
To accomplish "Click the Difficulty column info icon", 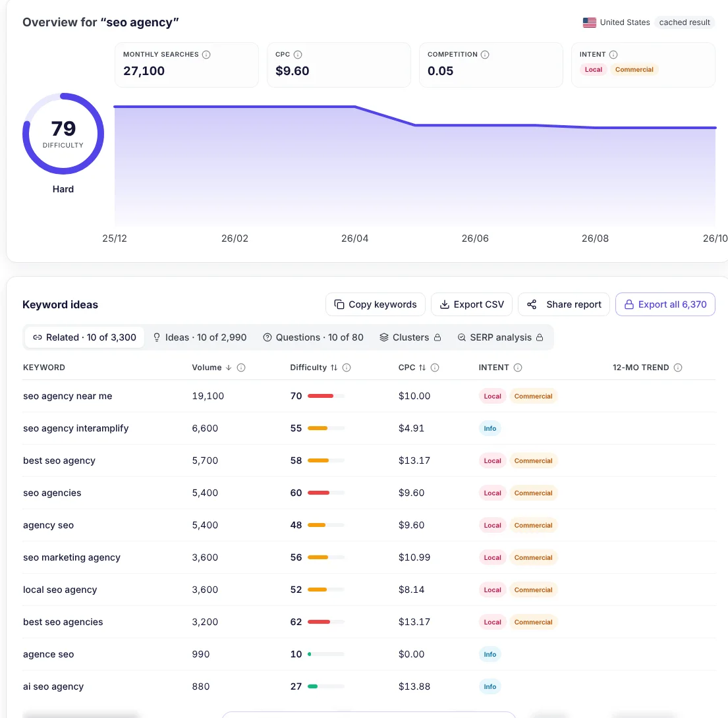I will coord(347,368).
